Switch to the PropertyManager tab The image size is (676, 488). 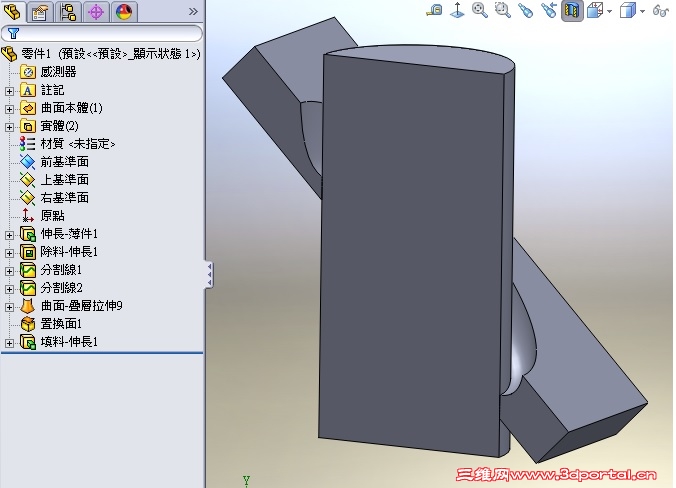pyautogui.click(x=40, y=12)
